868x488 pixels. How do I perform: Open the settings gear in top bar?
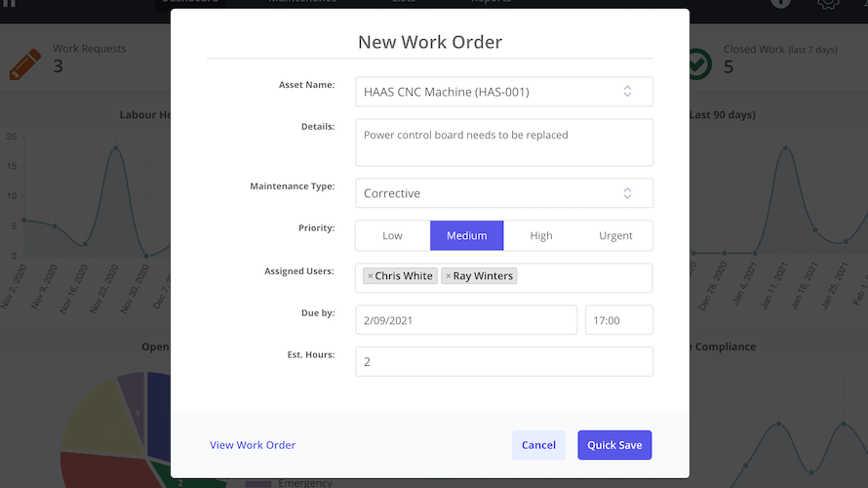[828, 3]
